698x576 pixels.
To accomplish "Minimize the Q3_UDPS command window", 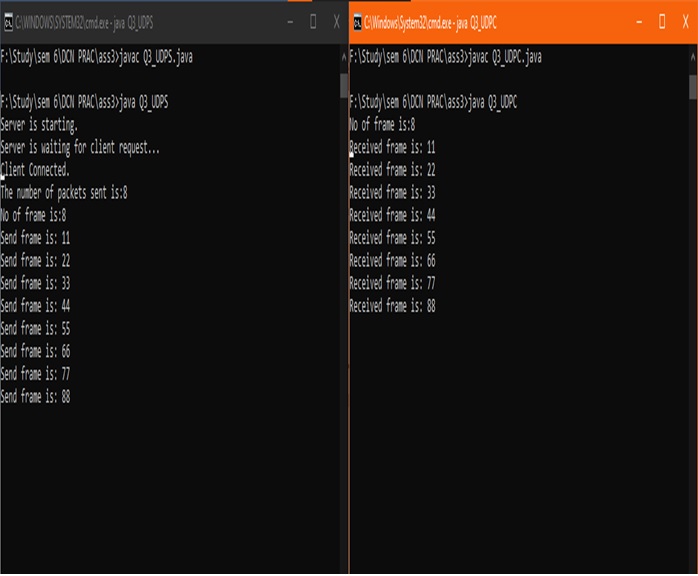I will pyautogui.click(x=290, y=22).
